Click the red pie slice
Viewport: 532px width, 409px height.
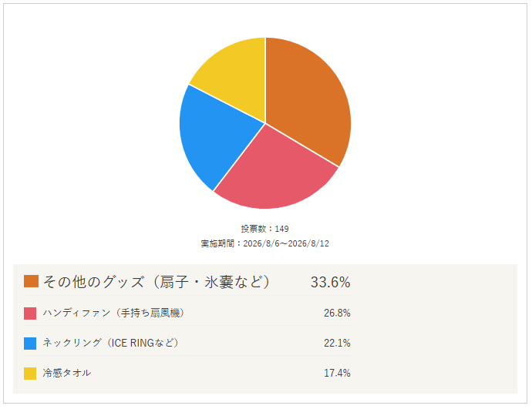(x=274, y=173)
